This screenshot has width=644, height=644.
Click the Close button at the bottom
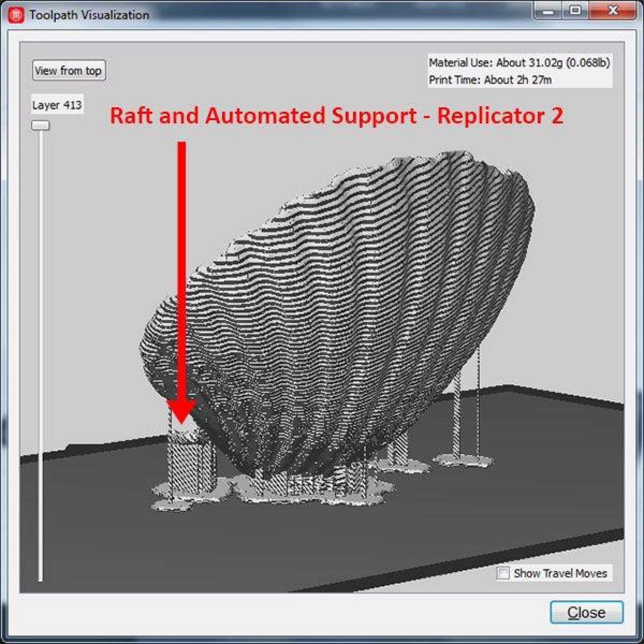pyautogui.click(x=586, y=612)
